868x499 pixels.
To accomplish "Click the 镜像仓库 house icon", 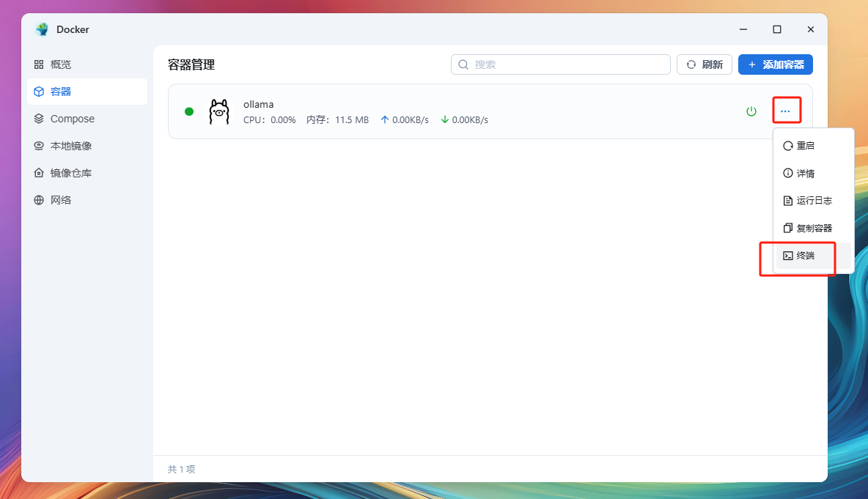I will point(39,173).
